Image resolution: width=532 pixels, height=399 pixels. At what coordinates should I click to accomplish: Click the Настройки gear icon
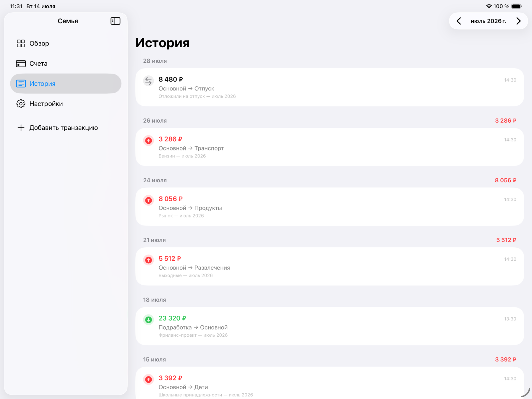pyautogui.click(x=21, y=104)
